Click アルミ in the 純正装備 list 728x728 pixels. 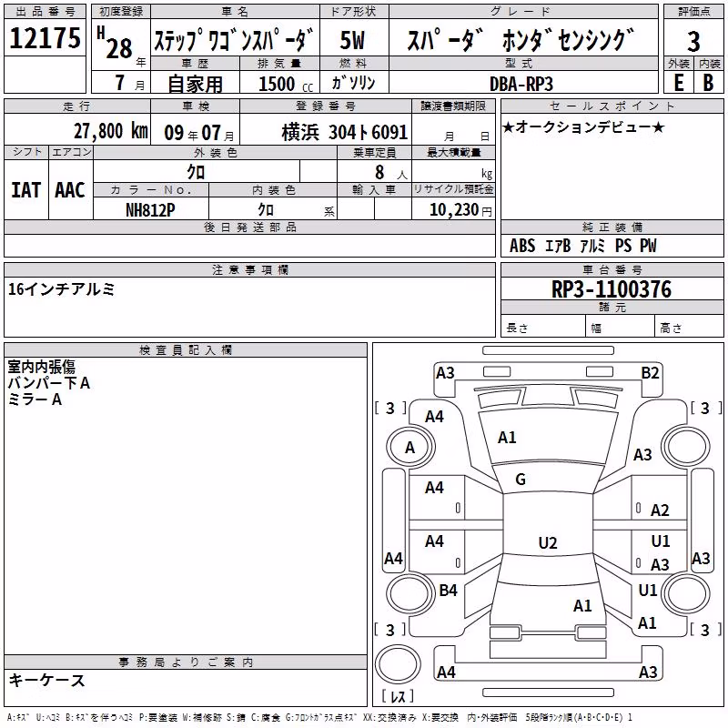tap(592, 246)
